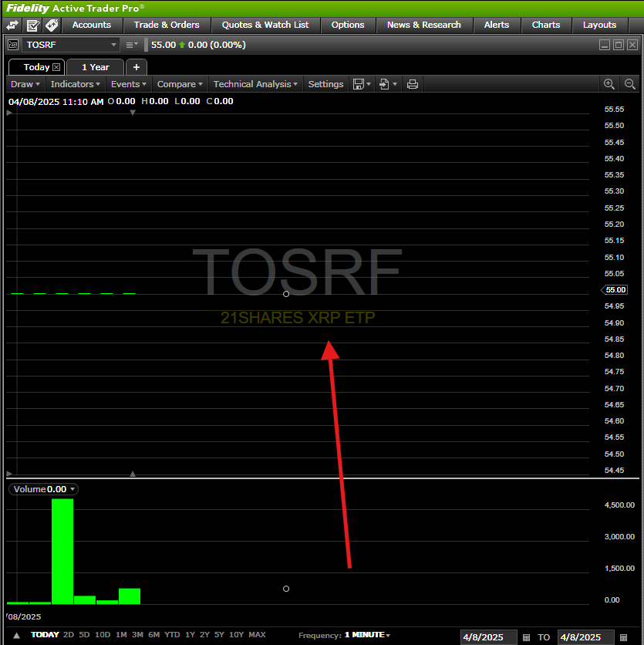
Task: Select the 3M time range
Action: 137,635
